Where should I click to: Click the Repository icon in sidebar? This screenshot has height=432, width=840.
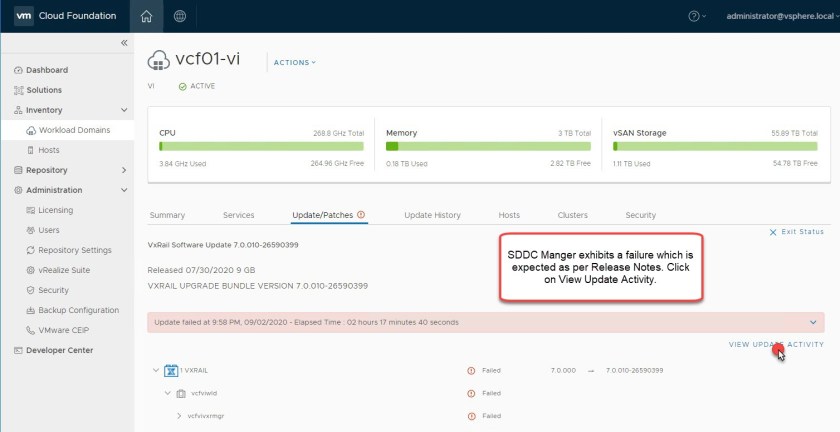(x=18, y=170)
